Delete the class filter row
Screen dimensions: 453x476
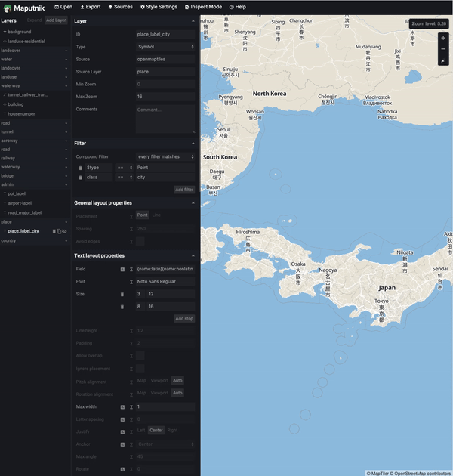[x=80, y=178]
